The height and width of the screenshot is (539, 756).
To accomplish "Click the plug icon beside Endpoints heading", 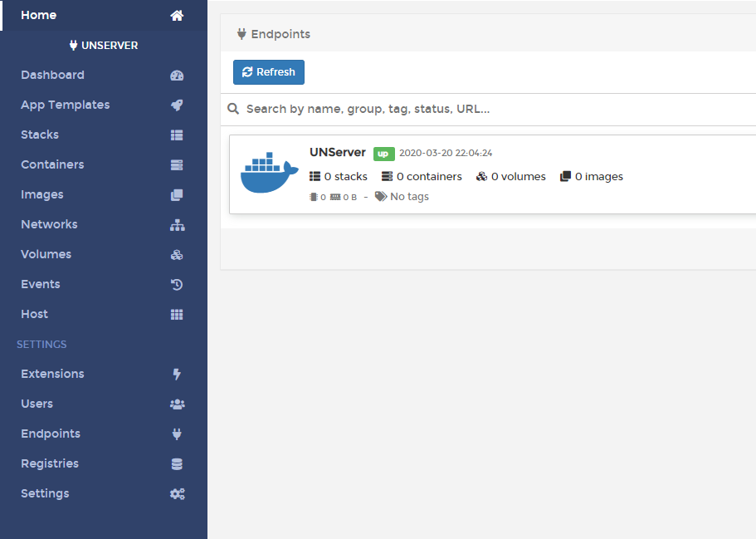I will pos(241,34).
